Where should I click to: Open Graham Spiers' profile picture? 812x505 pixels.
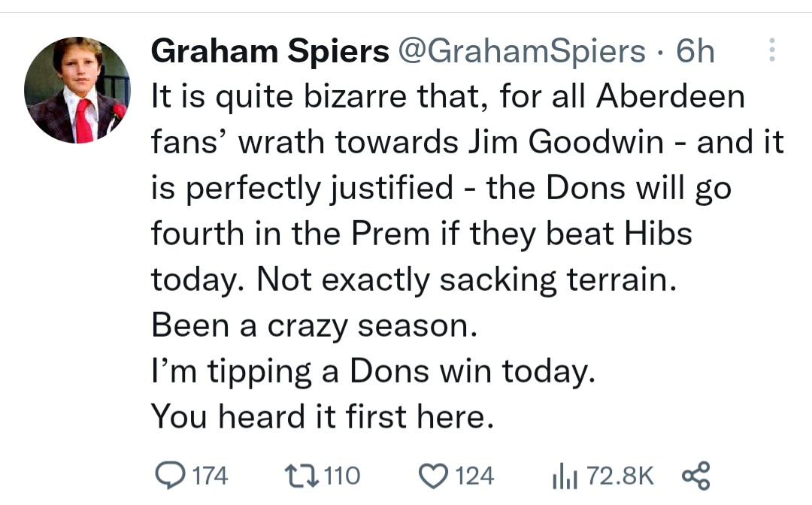click(77, 89)
